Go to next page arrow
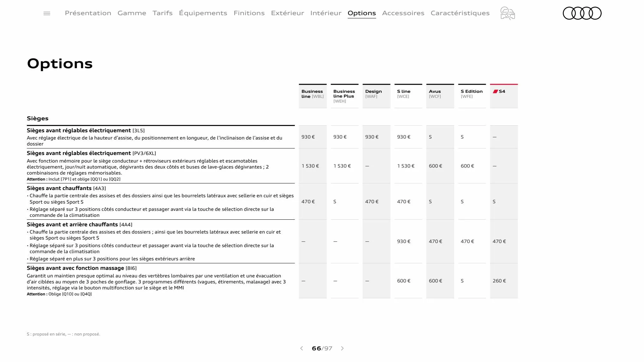Viewport: 644px width, 362px height. 343,348
